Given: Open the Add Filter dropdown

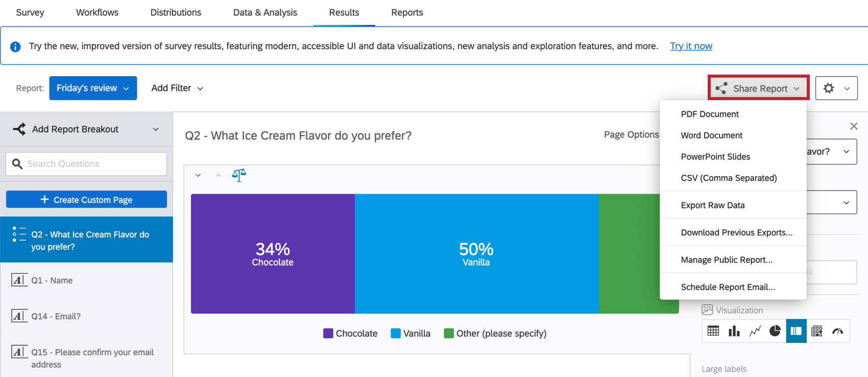Looking at the screenshot, I should pyautogui.click(x=177, y=88).
